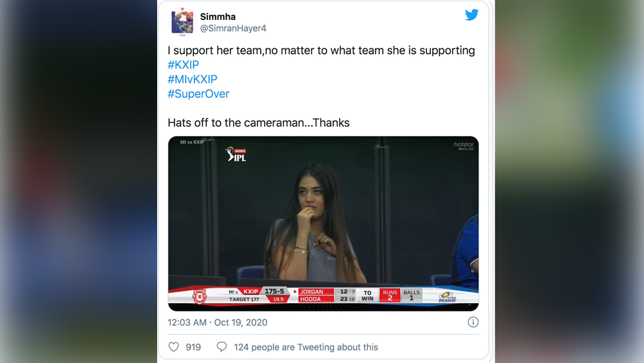The image size is (644, 363).
Task: Click the 'MI vs KXIP' label in image
Action: click(192, 142)
